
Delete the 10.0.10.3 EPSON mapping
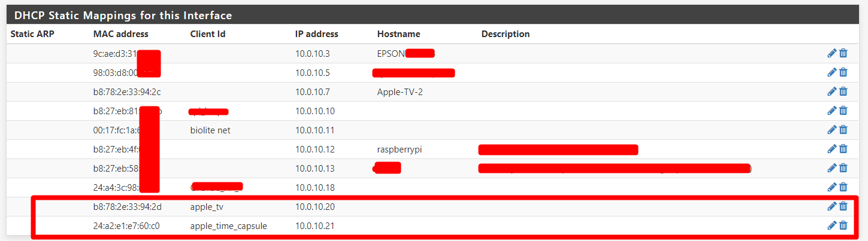point(843,53)
